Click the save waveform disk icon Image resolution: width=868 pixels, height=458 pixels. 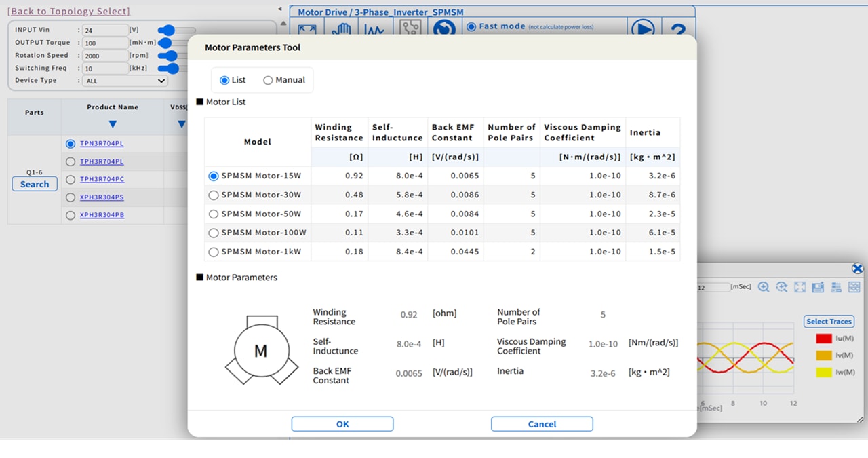click(x=818, y=287)
